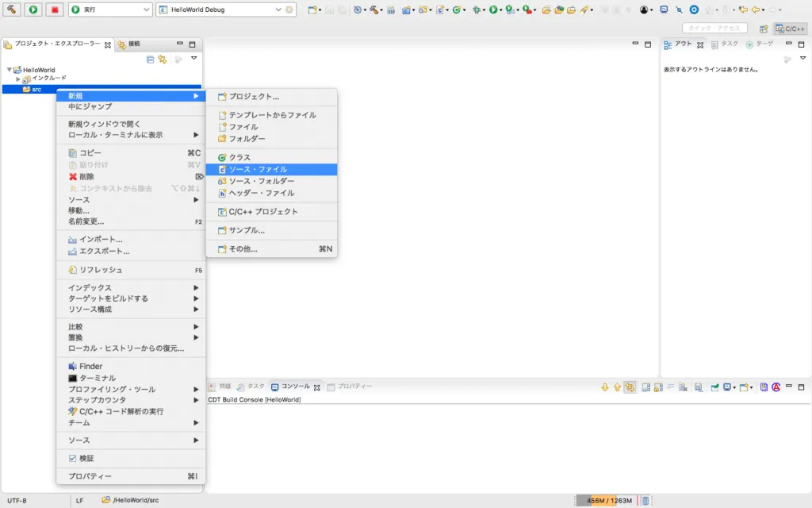Choose フォルダー from the 新規 submenu
The height and width of the screenshot is (508, 812).
271,139
